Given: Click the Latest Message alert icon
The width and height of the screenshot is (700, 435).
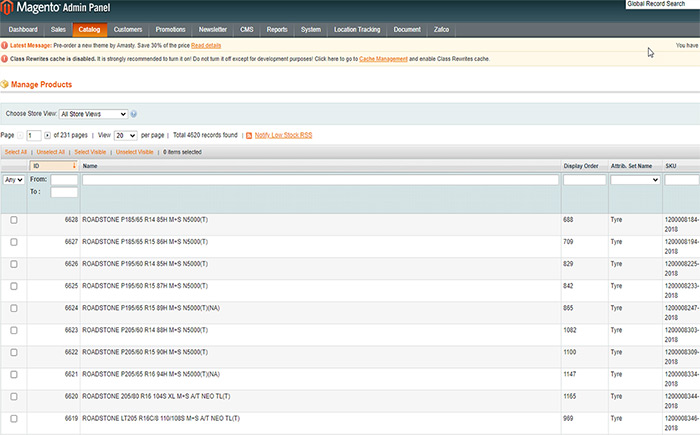Looking at the screenshot, I should (x=4, y=45).
